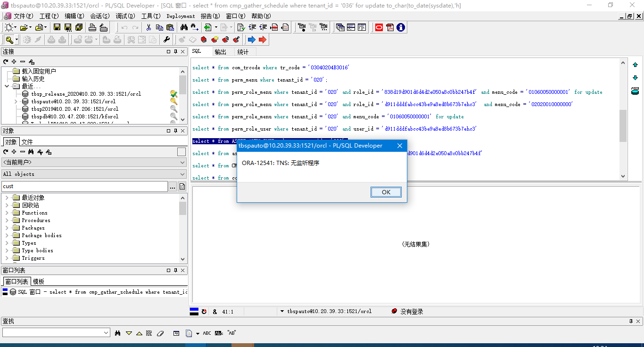644x347 pixels.
Task: Pin the 对象 panel with the pushpin
Action: (x=175, y=131)
